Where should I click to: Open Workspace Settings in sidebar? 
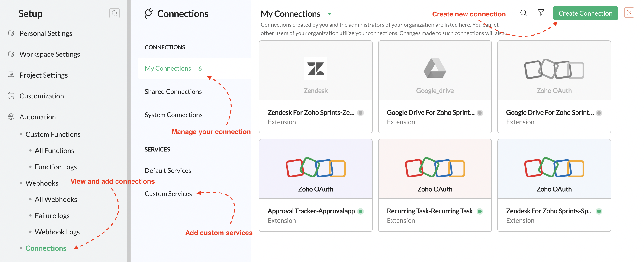click(49, 54)
